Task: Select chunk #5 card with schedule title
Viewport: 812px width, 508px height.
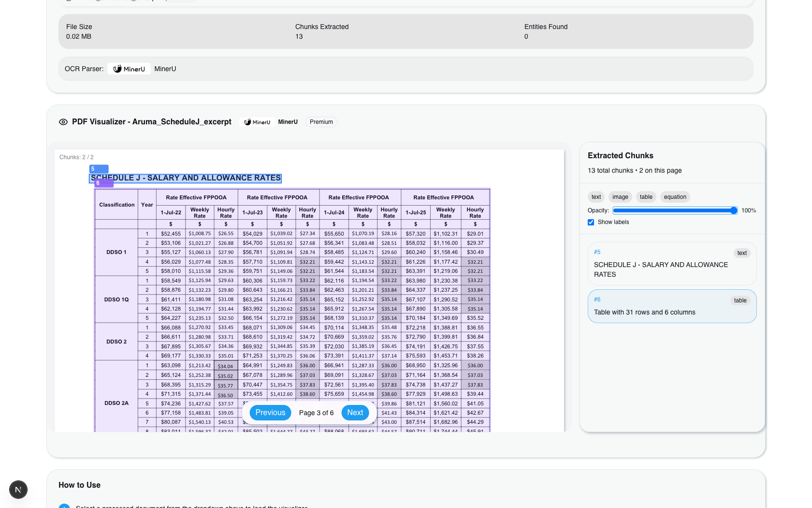Action: click(x=672, y=264)
